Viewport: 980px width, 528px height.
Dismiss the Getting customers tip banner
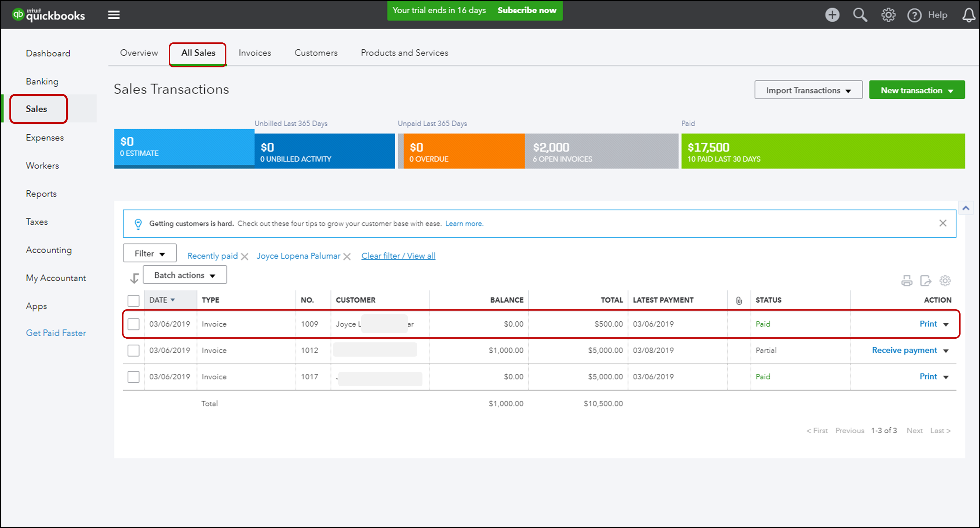click(943, 223)
